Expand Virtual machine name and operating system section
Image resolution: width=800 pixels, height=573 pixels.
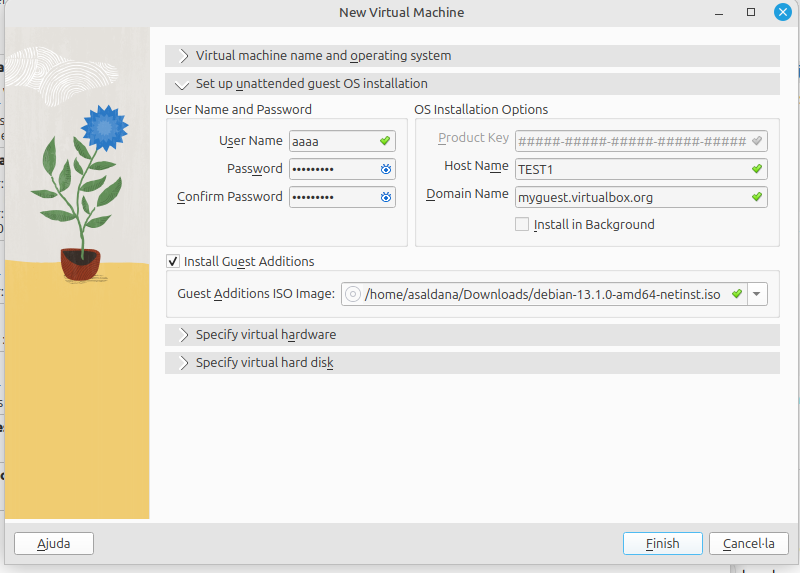[183, 56]
